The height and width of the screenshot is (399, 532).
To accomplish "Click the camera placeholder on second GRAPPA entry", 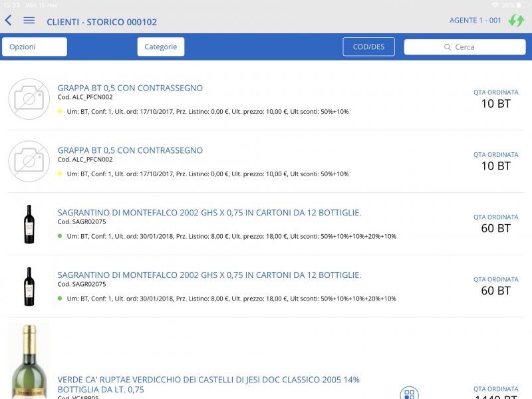I will (29, 162).
